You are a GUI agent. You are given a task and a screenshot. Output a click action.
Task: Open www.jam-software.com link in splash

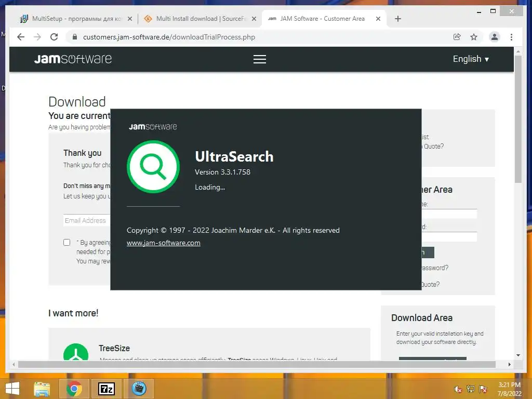point(163,243)
